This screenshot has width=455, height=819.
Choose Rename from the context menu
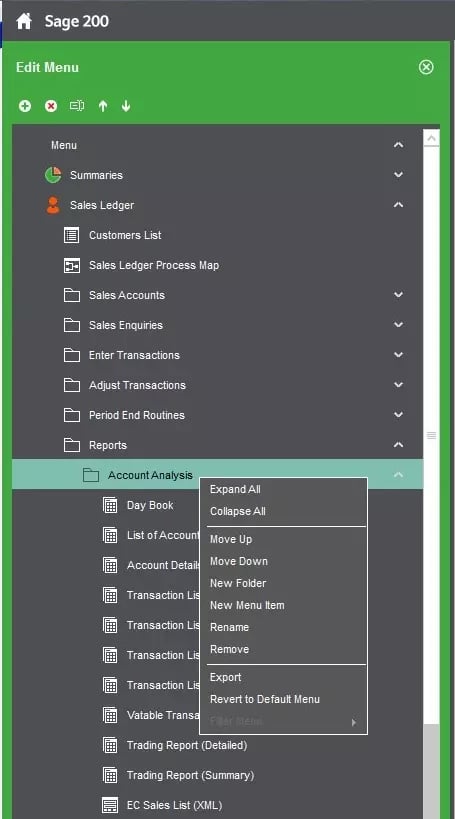[x=229, y=627]
